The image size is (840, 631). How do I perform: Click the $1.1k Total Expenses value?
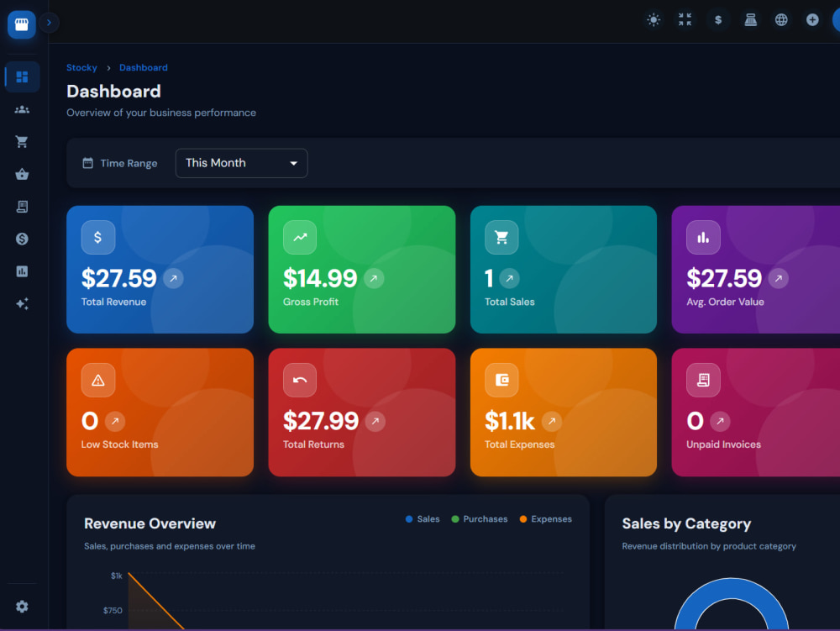[x=510, y=421]
